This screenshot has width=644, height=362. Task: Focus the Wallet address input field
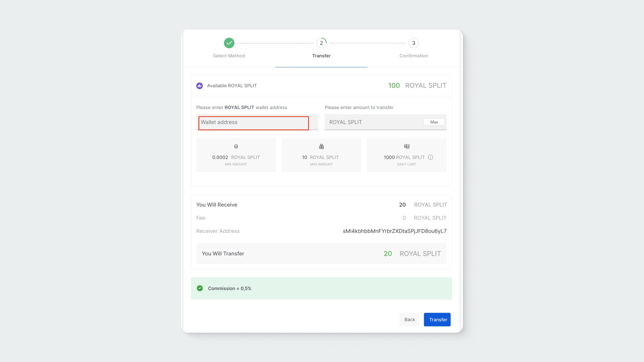click(x=254, y=123)
